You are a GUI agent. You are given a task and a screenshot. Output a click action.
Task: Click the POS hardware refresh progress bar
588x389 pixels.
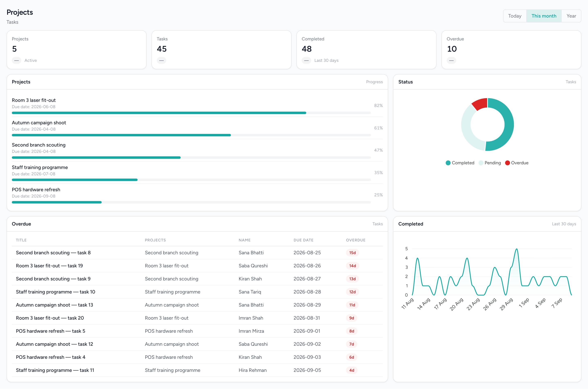pos(191,202)
